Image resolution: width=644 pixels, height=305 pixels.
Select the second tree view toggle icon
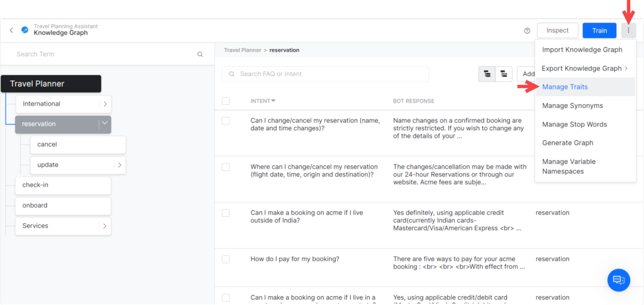[504, 74]
